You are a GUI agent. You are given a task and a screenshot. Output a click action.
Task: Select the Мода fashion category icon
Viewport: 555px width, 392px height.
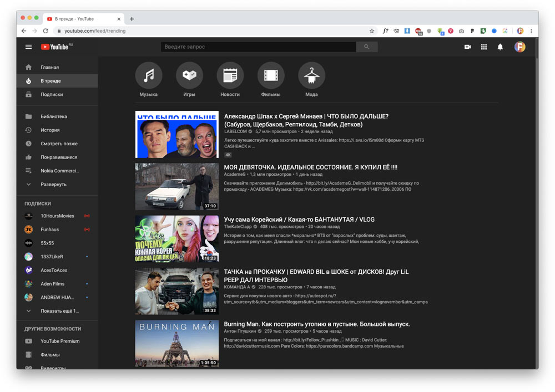click(311, 75)
